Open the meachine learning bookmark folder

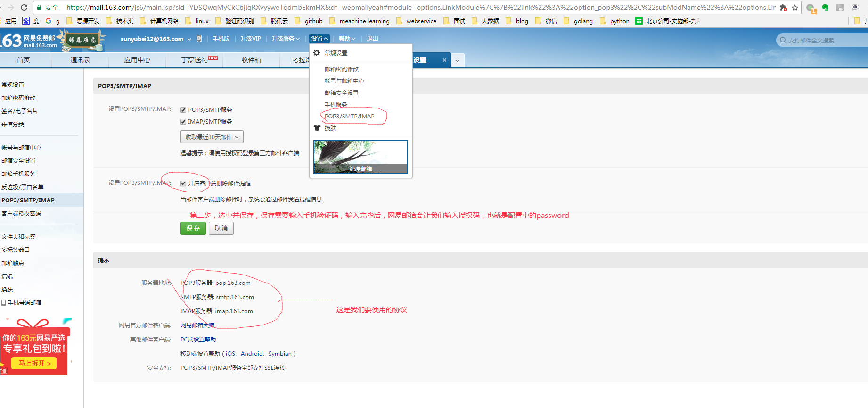(x=360, y=21)
